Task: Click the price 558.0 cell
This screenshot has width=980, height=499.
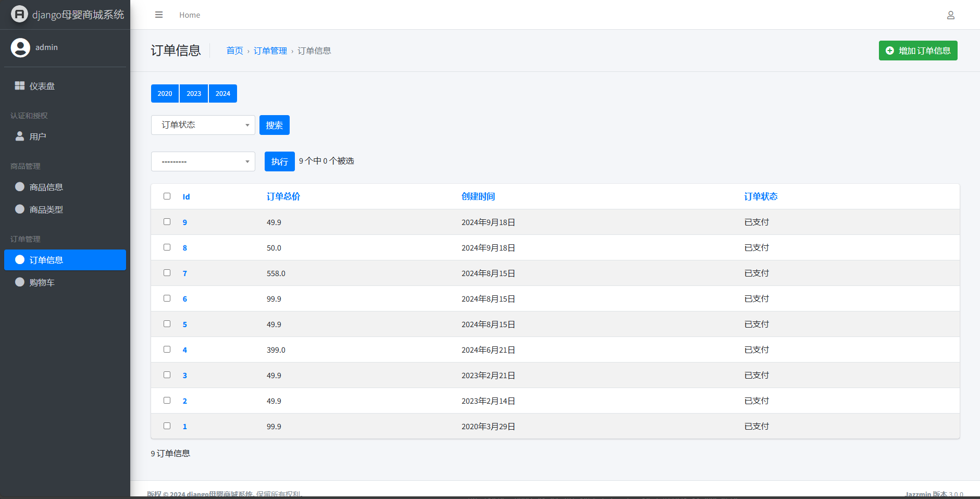Action: coord(276,273)
